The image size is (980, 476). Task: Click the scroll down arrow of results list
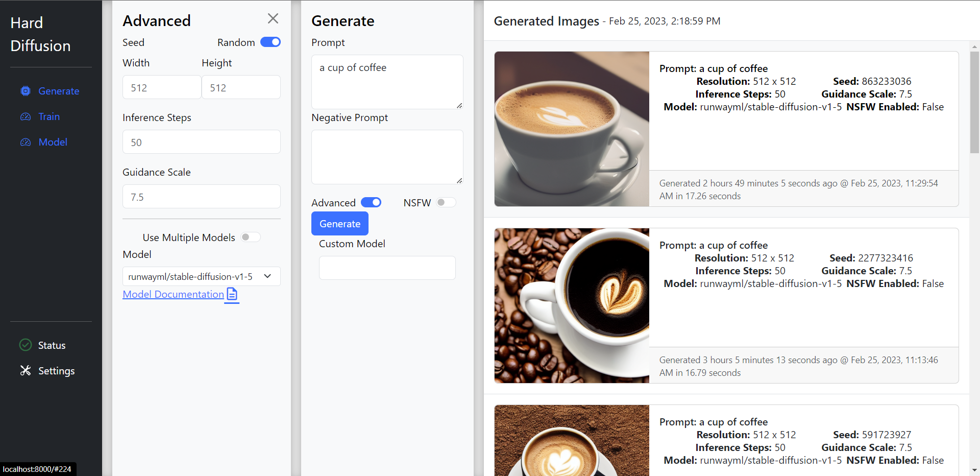pos(974,470)
